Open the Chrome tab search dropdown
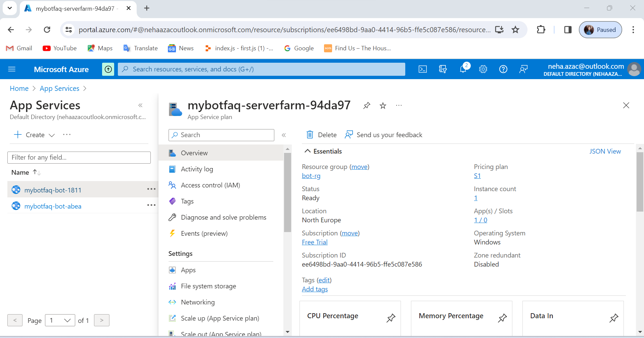 tap(10, 8)
